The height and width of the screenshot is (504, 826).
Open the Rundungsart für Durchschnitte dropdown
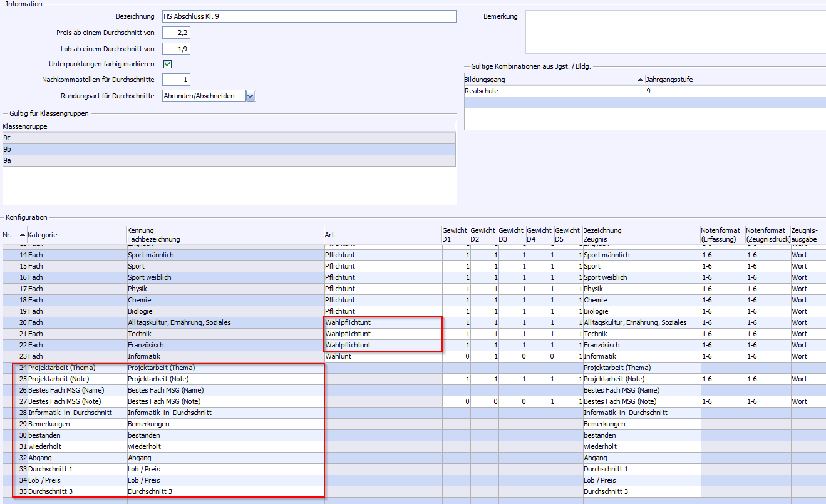[250, 96]
